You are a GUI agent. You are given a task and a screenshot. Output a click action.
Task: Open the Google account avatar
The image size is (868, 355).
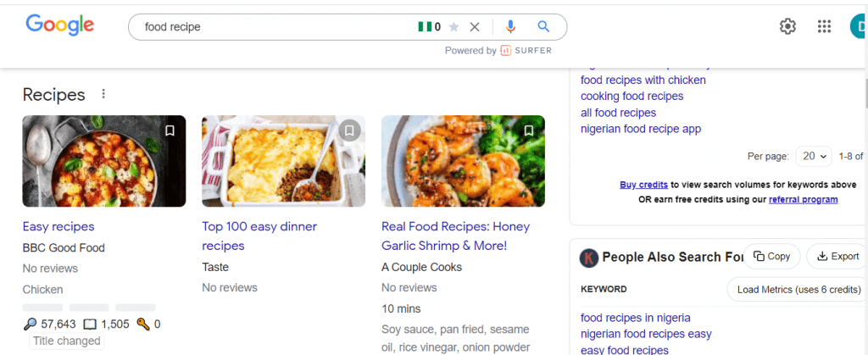[859, 26]
